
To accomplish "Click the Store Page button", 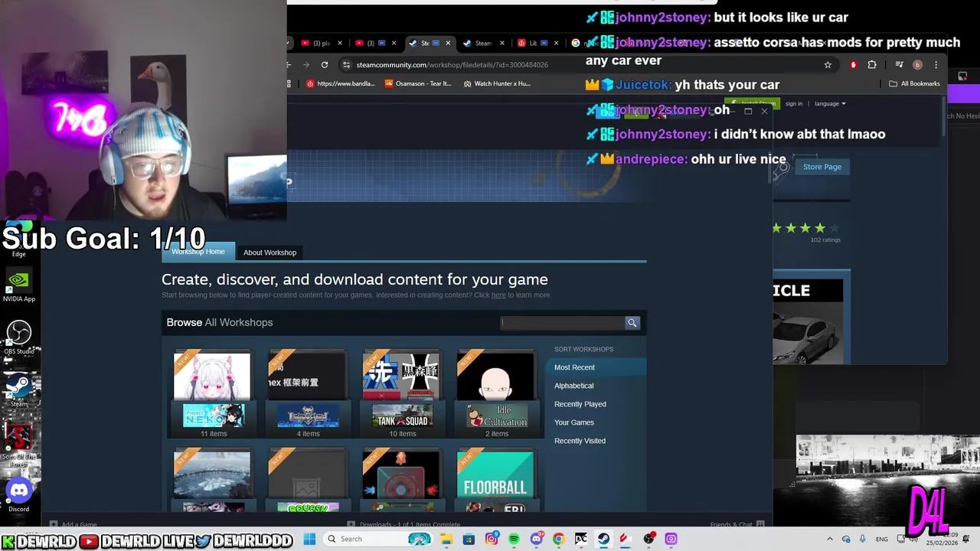I will pyautogui.click(x=822, y=167).
